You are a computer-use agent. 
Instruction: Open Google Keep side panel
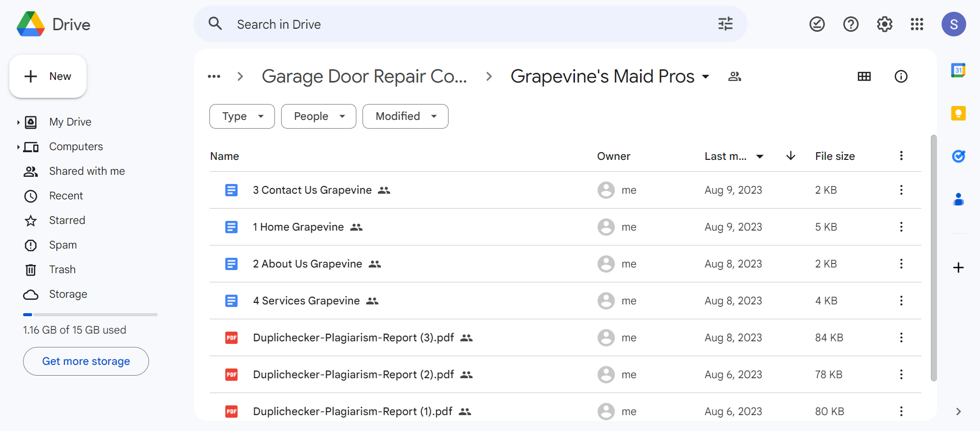click(958, 113)
